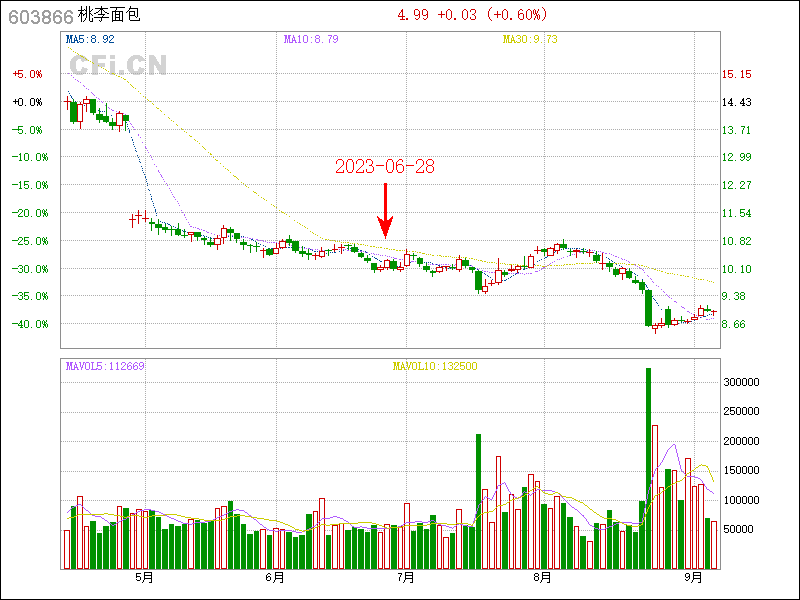Viewport: 800px width, 600px height.
Task: Click the +0.0% left axis label
Action: 28,103
